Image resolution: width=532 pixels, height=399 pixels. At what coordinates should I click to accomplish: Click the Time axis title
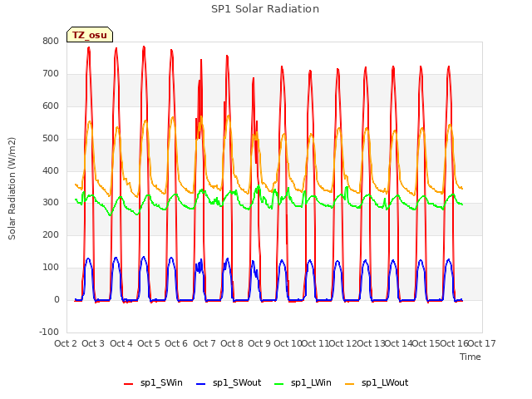click(x=470, y=357)
